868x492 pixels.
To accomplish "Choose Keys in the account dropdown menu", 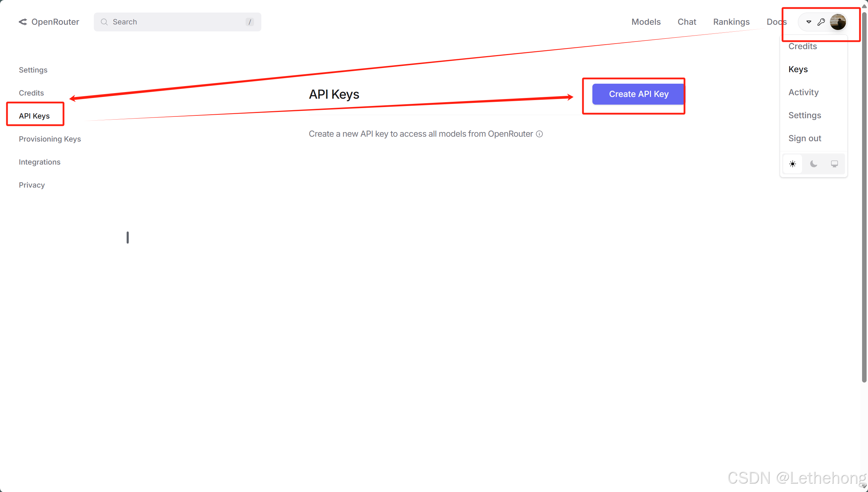I will tap(798, 69).
